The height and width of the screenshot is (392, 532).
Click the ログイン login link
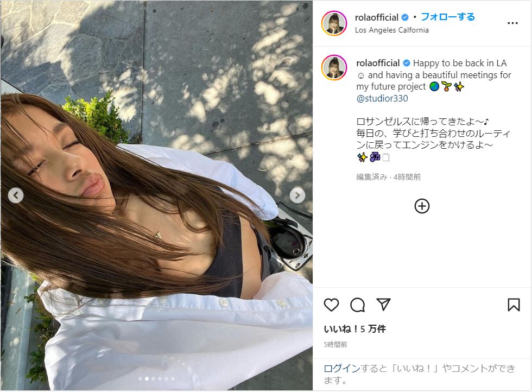pos(341,369)
